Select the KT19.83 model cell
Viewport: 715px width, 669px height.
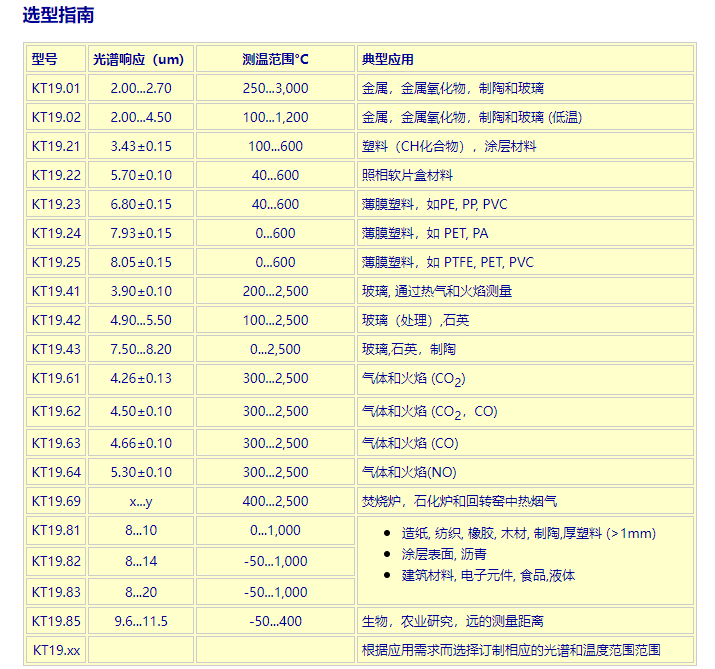tap(56, 592)
